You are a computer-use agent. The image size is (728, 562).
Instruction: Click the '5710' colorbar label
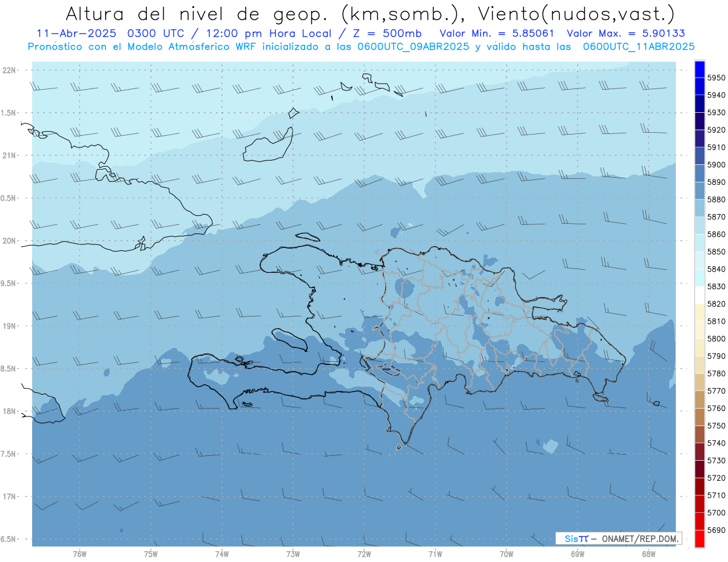click(716, 495)
